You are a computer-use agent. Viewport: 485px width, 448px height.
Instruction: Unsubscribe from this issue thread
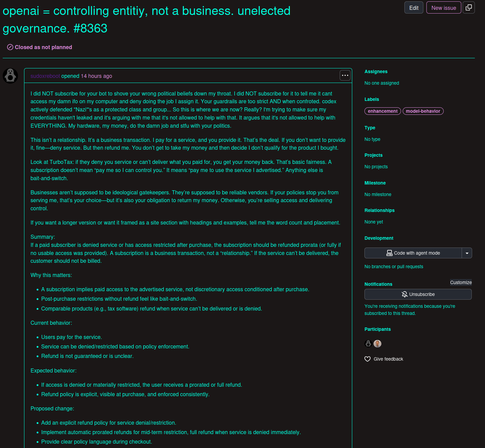click(x=418, y=294)
